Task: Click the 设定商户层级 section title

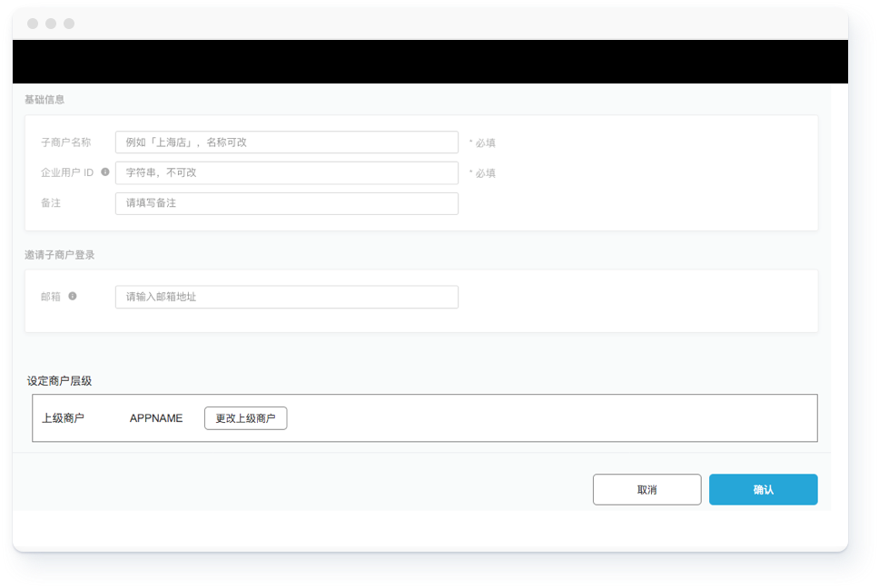Action: (x=59, y=381)
